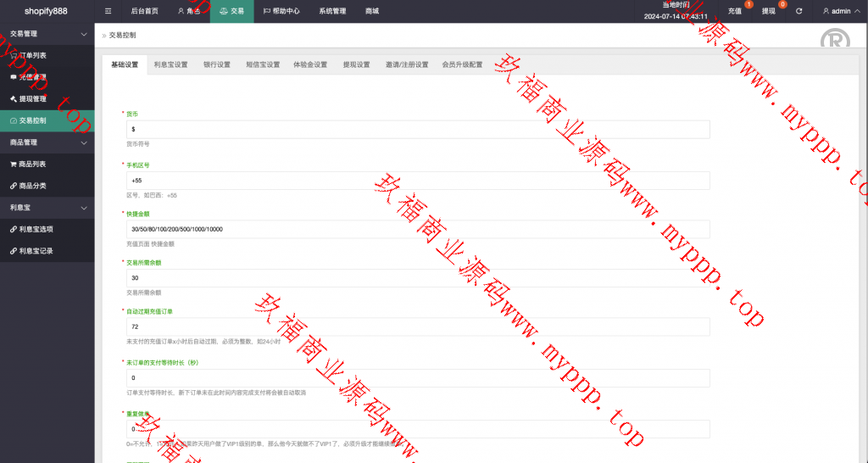This screenshot has height=463, width=868.
Task: Open 利息宝选项 in the sidebar
Action: [36, 229]
